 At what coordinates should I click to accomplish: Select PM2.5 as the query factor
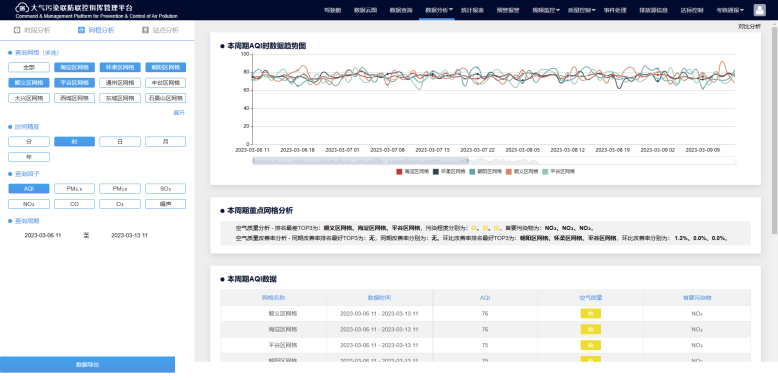pyautogui.click(x=74, y=189)
